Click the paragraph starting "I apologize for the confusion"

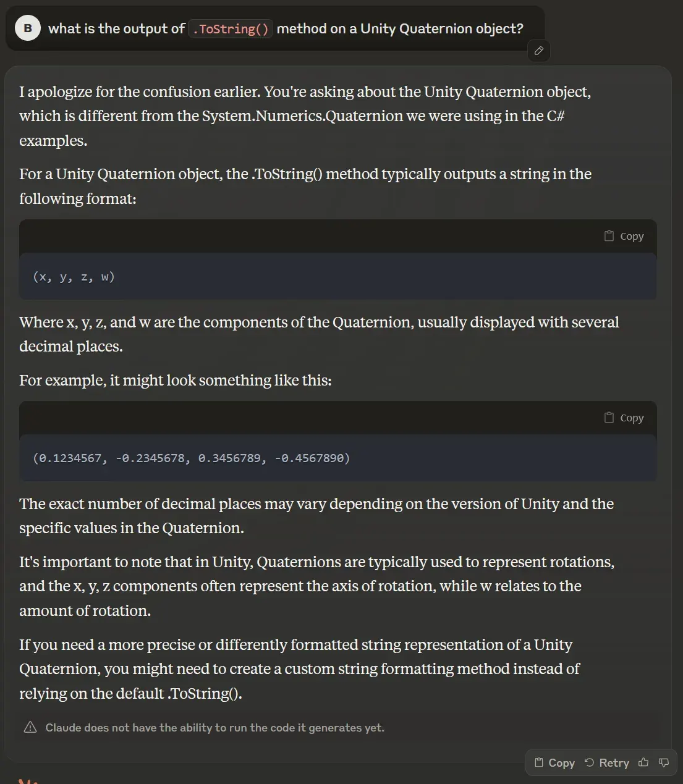coord(305,116)
